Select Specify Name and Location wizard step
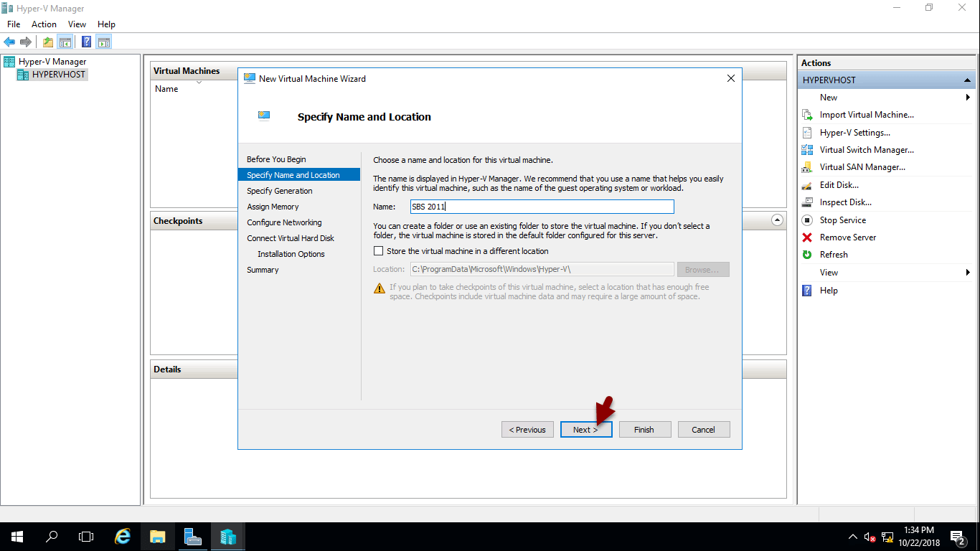Screen dimensions: 980x551 tap(298, 175)
